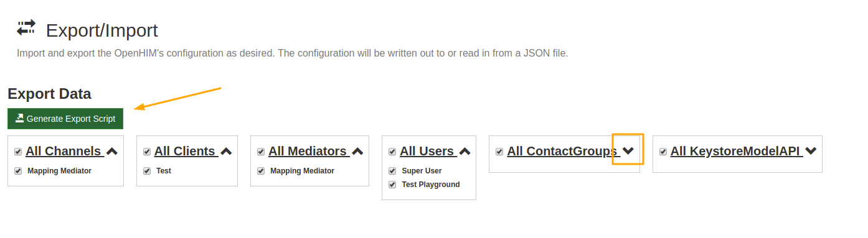Toggle the All Clients checkbox
Screen dimensions: 868x238
[x=147, y=152]
